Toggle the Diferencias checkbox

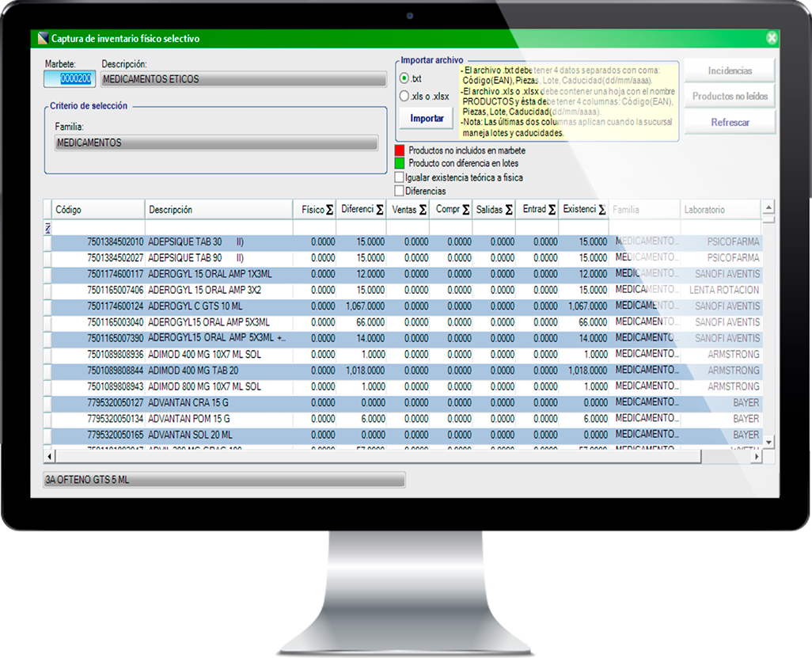pyautogui.click(x=400, y=191)
